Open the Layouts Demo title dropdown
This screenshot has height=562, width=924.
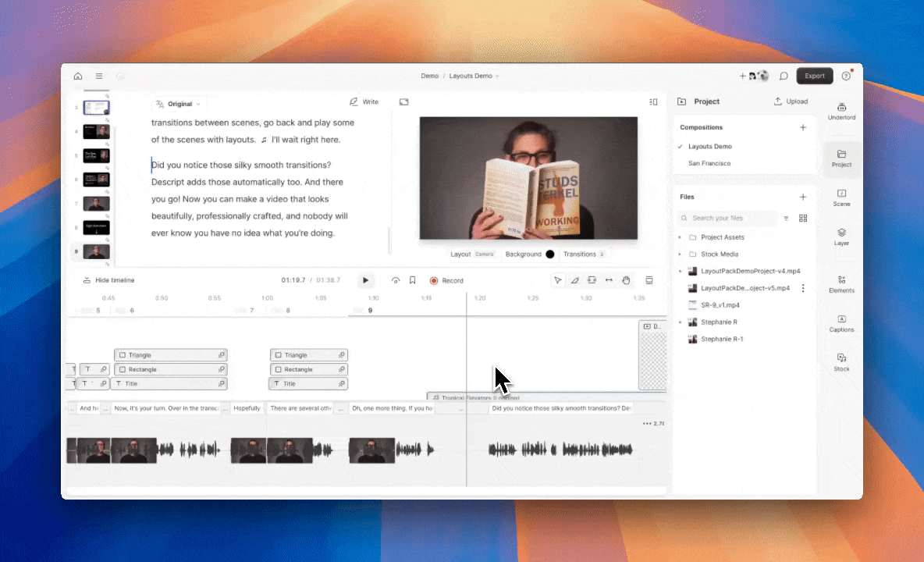(474, 76)
